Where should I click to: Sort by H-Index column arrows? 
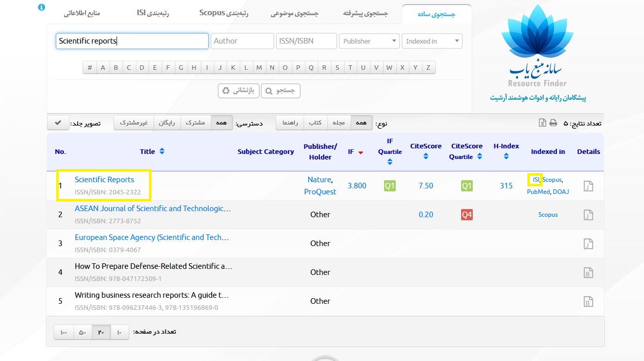click(506, 156)
